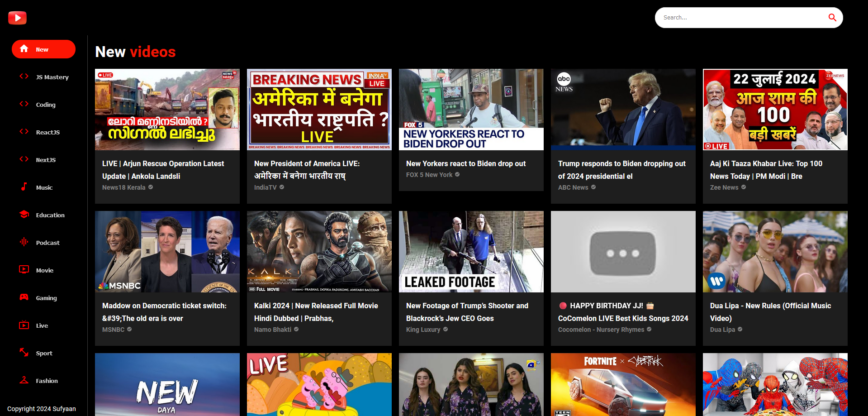Switch to the ReactJS category

(x=43, y=132)
